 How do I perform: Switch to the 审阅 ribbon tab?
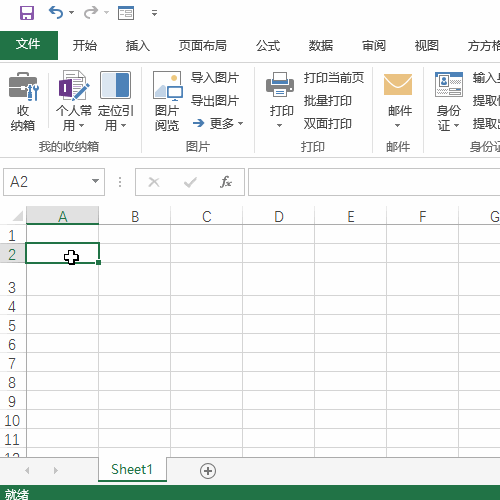click(374, 45)
